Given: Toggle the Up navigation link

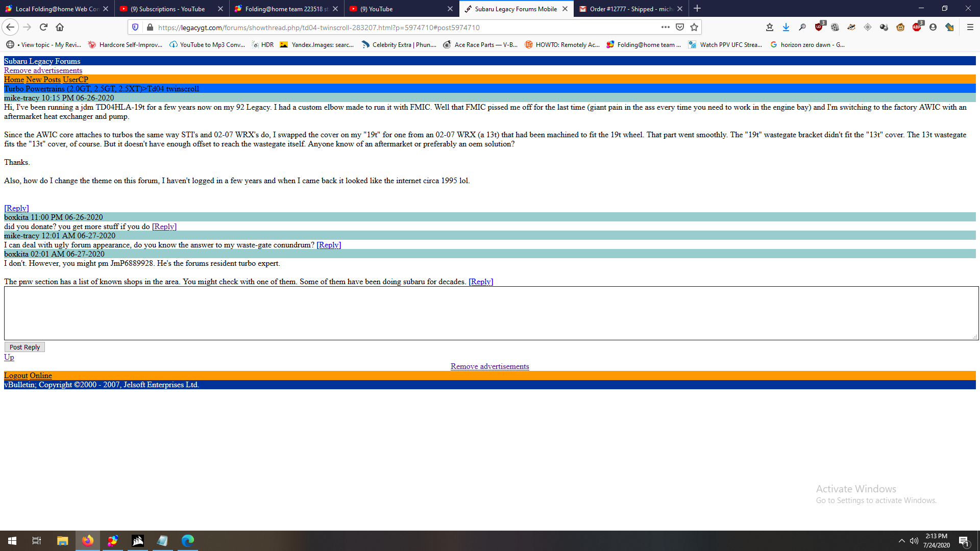Looking at the screenshot, I should pyautogui.click(x=9, y=357).
